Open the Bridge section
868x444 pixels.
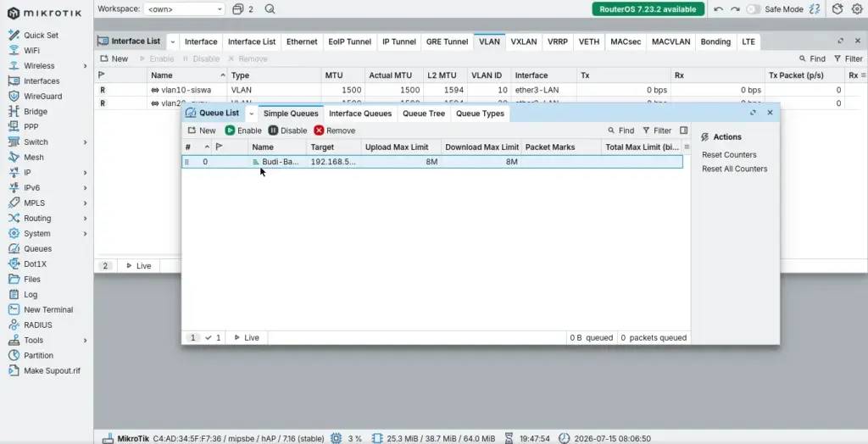[35, 111]
